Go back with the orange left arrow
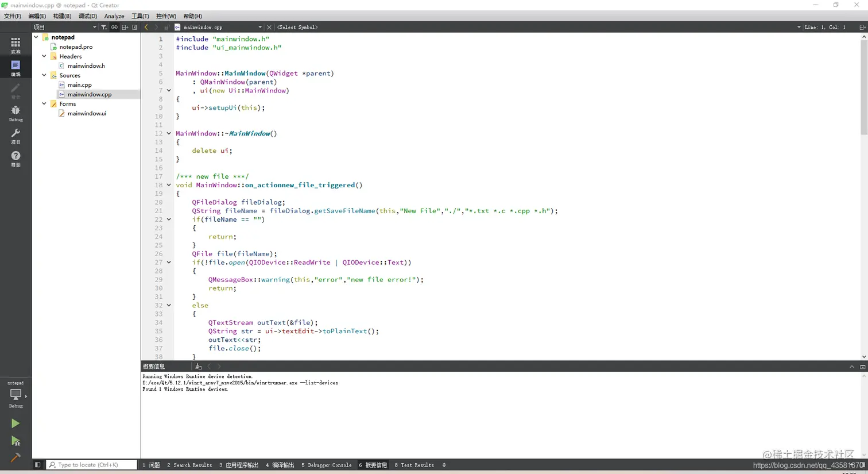This screenshot has width=868, height=474. (x=146, y=27)
